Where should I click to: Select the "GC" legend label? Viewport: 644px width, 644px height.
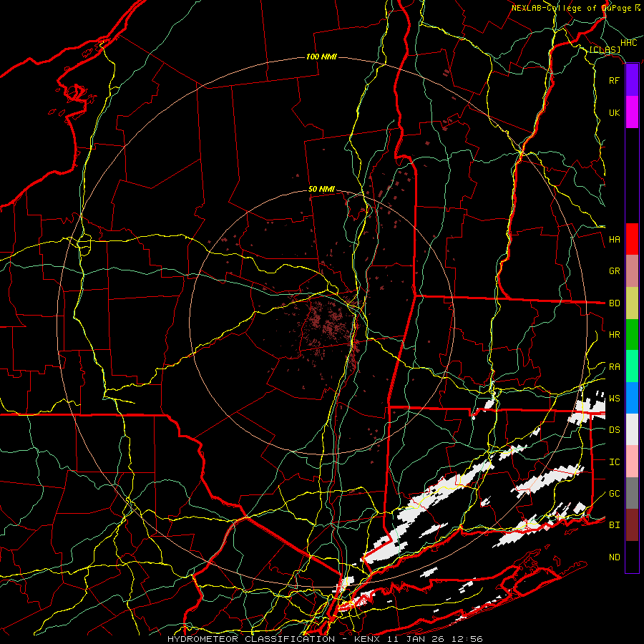(614, 494)
